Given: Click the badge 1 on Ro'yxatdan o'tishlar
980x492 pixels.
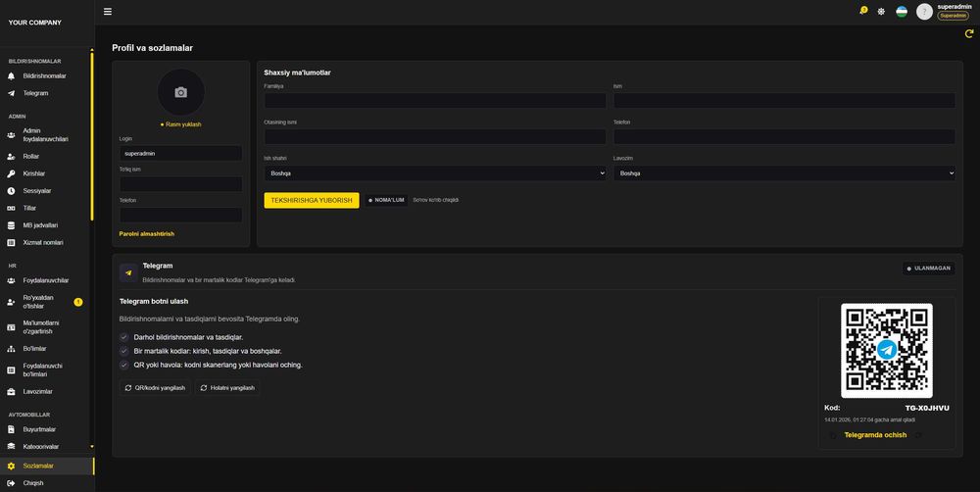Looking at the screenshot, I should pos(78,302).
